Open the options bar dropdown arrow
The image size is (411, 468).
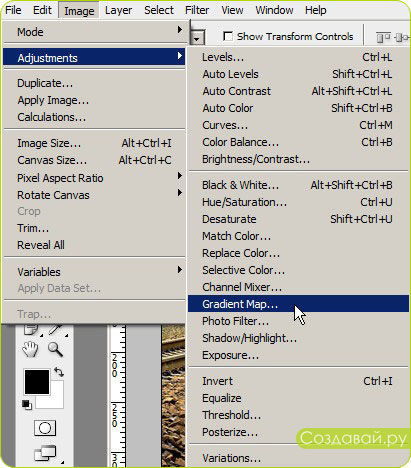[197, 39]
